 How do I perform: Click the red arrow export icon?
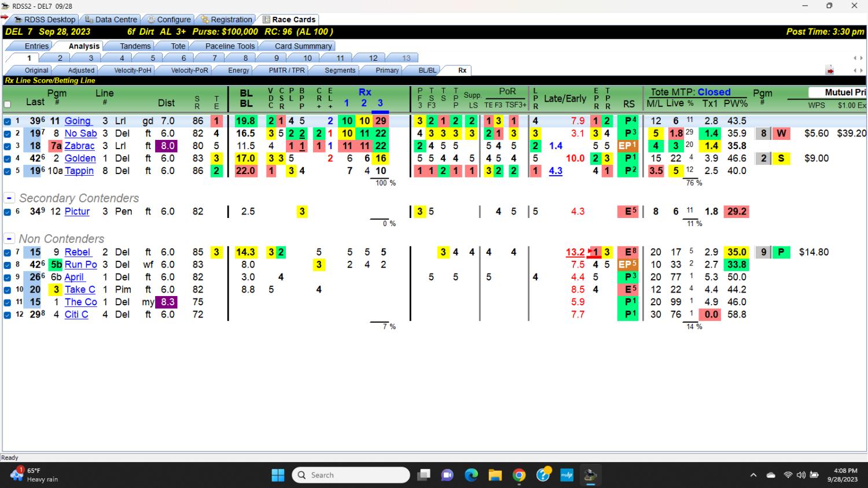(x=830, y=71)
